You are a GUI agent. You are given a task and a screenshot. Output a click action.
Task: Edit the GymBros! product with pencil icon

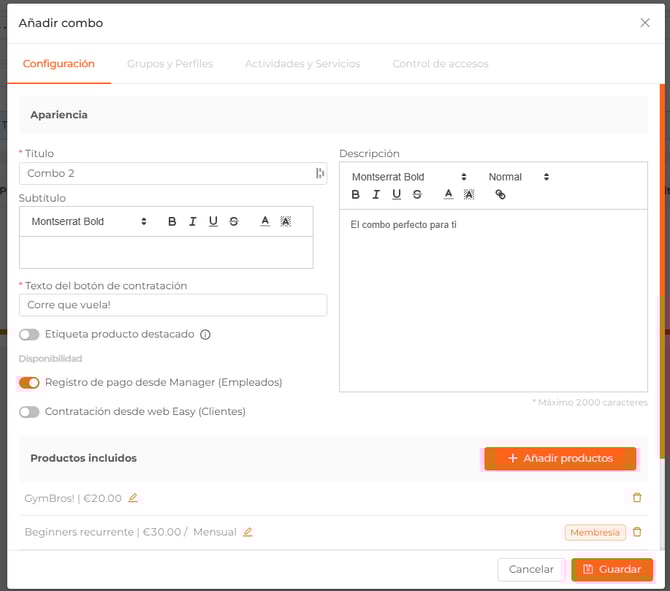(x=133, y=498)
